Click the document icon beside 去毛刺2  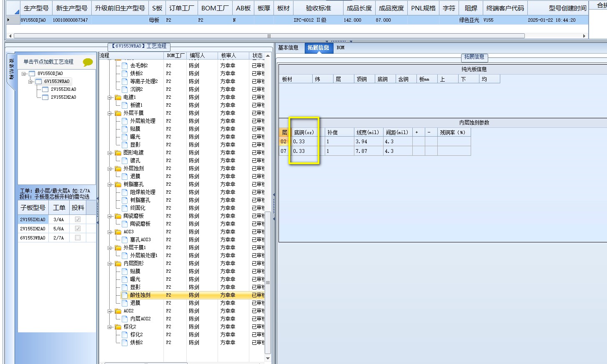[125, 65]
